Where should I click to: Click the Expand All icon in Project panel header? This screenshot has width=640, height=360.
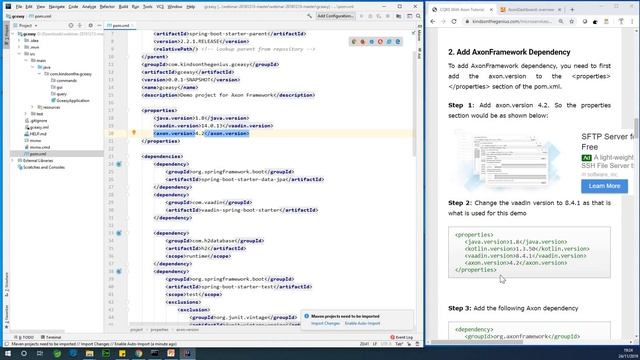point(80,25)
